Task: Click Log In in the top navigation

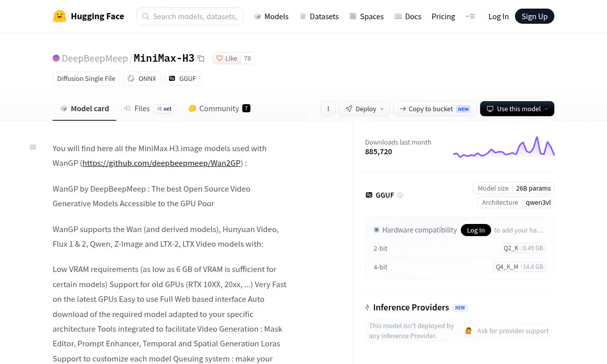Action: point(498,16)
